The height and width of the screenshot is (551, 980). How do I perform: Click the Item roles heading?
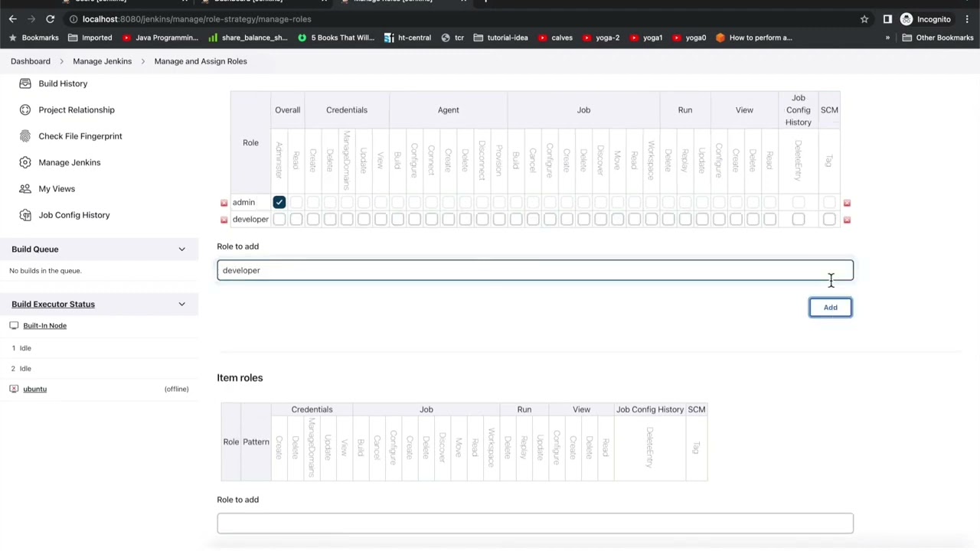click(x=240, y=378)
